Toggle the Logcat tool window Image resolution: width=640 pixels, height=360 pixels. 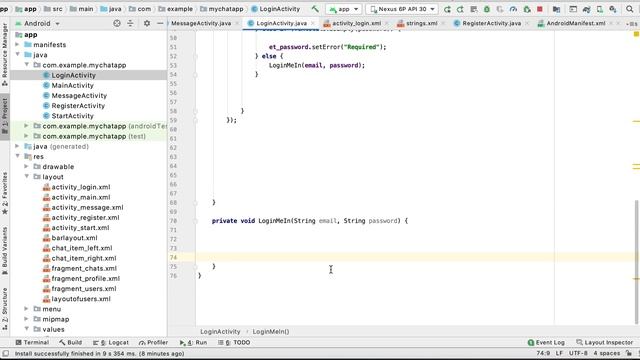[x=111, y=342]
